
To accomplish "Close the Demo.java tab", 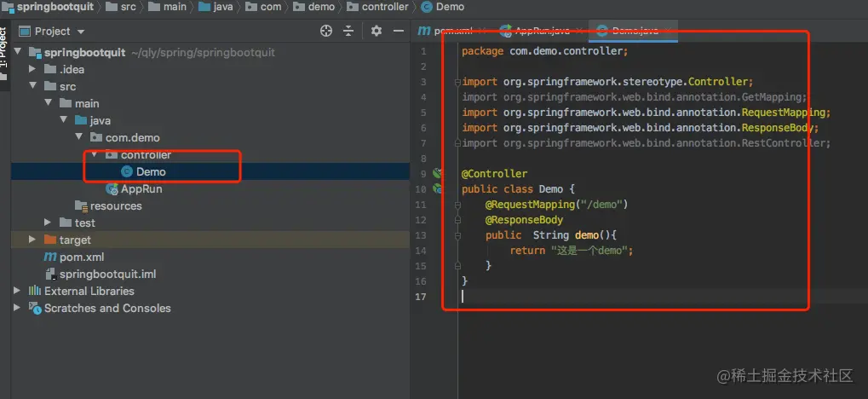I will click(x=668, y=31).
